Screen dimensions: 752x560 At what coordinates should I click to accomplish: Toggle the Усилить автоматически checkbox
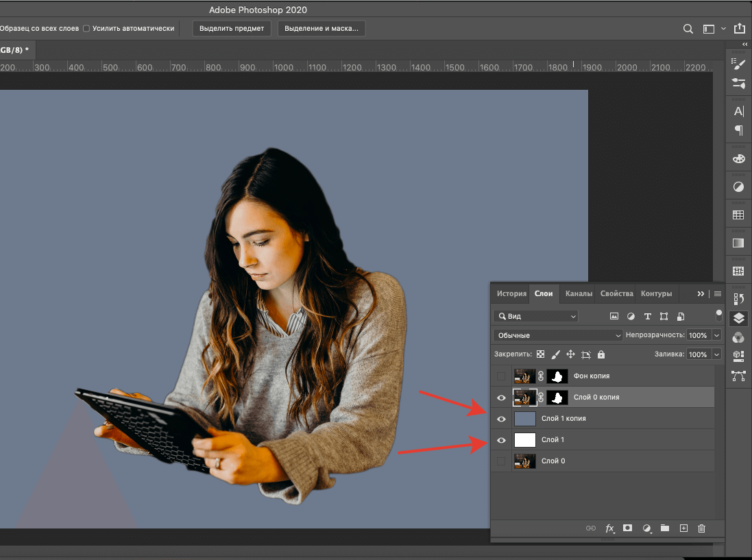pyautogui.click(x=86, y=28)
